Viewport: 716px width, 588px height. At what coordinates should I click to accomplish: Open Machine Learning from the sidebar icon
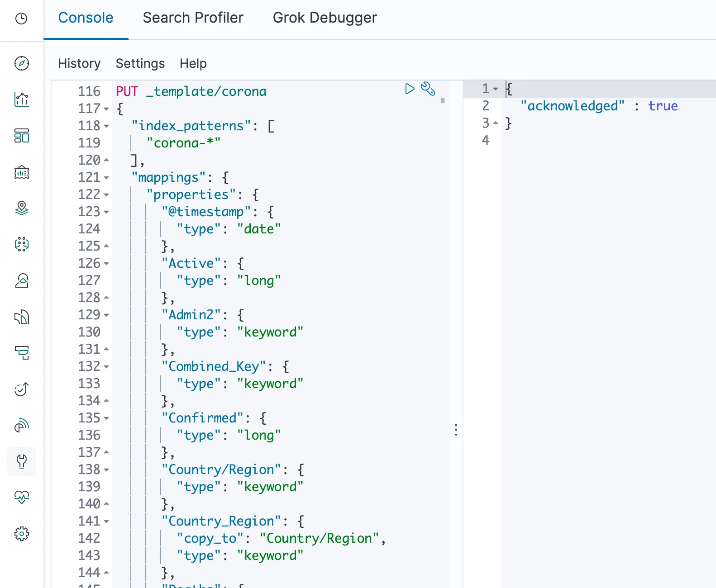pyautogui.click(x=22, y=244)
